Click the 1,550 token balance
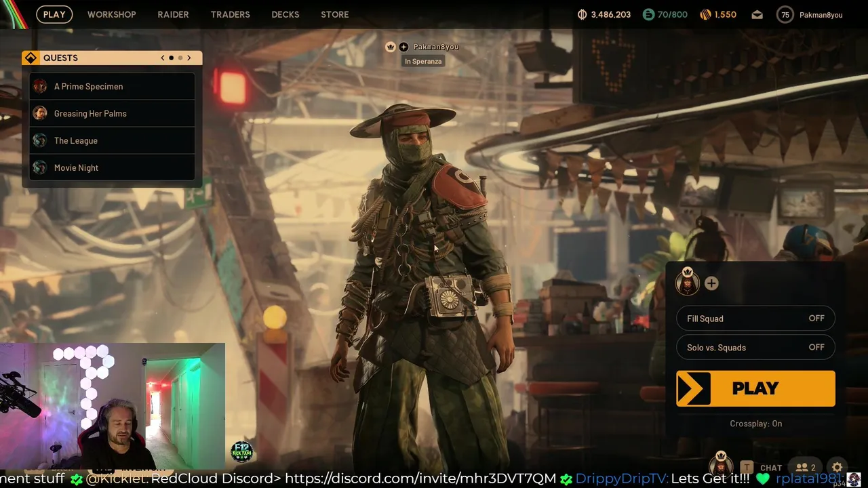Viewport: 868px width, 488px height. [x=726, y=14]
